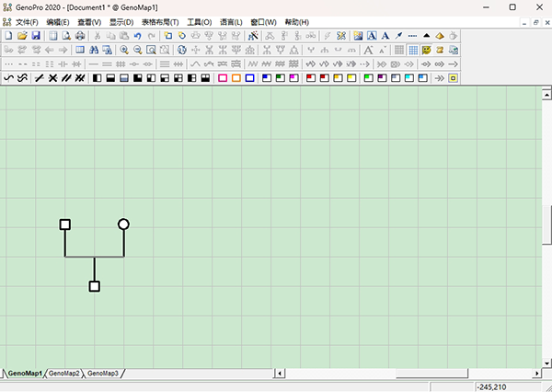Print the genogram using the printer icon
Screen dimensions: 552x392
coord(80,36)
